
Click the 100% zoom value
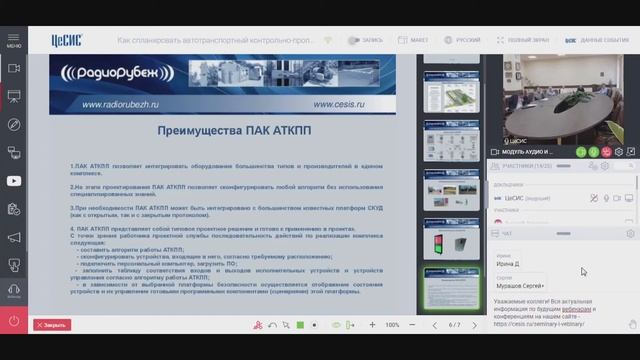[392, 325]
